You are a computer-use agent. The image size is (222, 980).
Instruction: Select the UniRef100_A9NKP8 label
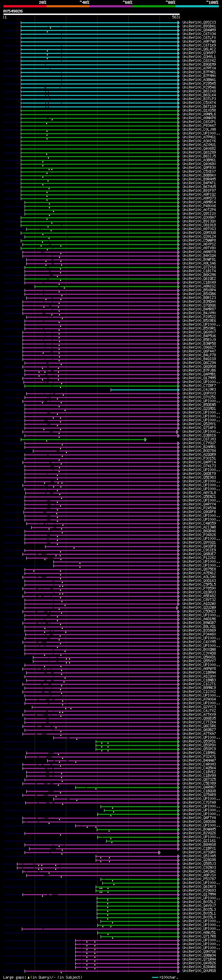(199, 118)
